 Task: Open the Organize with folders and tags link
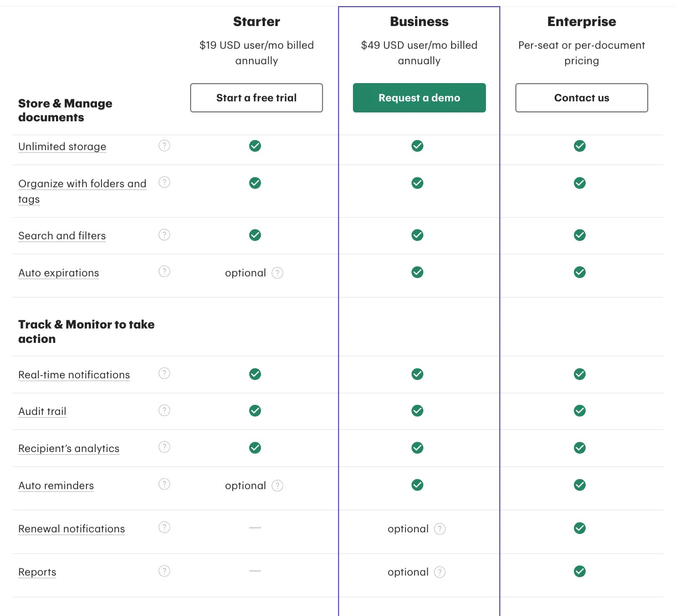coord(82,191)
